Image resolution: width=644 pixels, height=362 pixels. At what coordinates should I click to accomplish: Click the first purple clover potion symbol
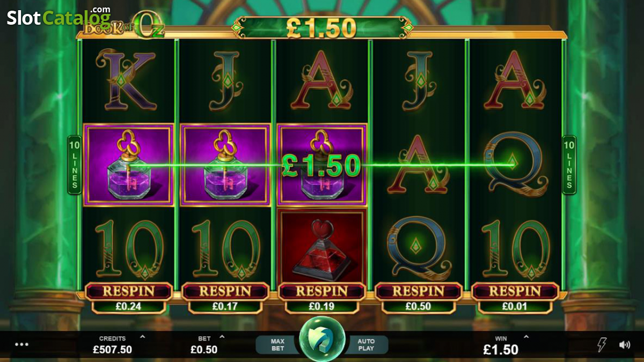pyautogui.click(x=129, y=165)
